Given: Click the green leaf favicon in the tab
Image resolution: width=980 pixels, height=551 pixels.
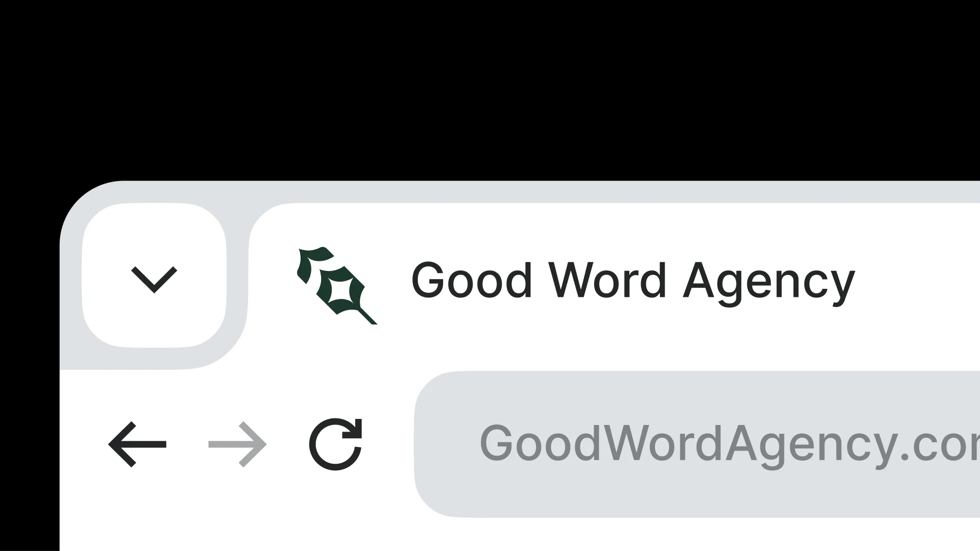Looking at the screenshot, I should (x=337, y=286).
